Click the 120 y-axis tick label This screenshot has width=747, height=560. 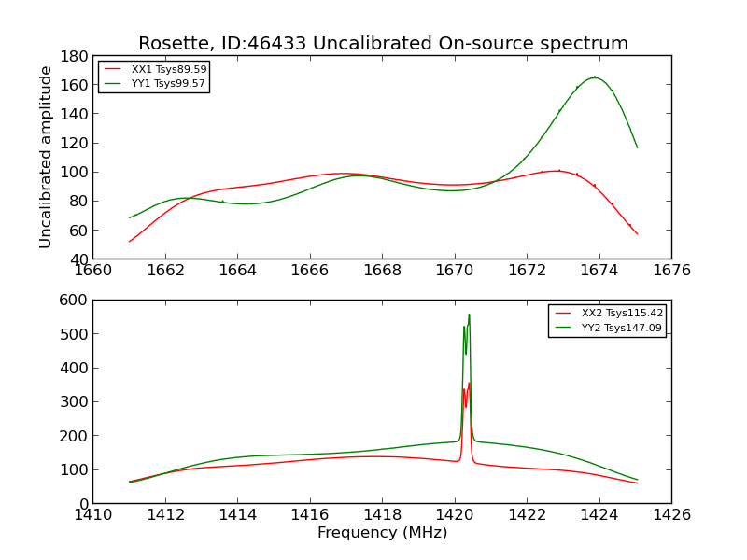click(75, 144)
